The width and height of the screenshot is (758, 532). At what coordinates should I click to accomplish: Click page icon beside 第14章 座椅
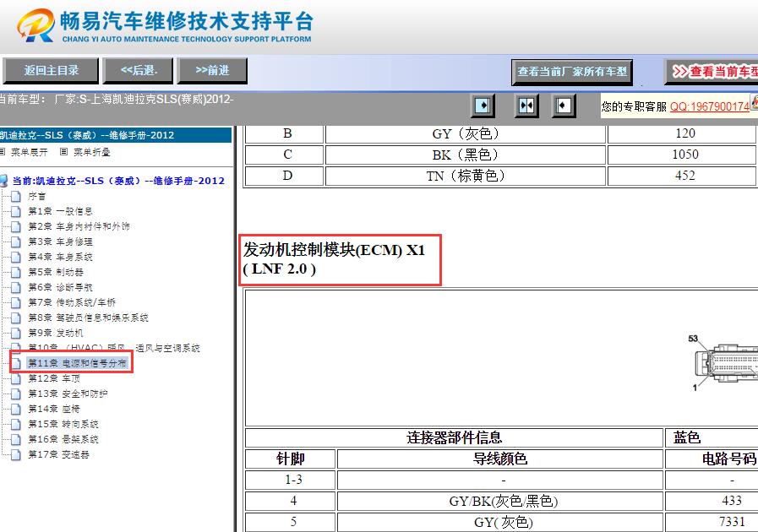coord(16,409)
